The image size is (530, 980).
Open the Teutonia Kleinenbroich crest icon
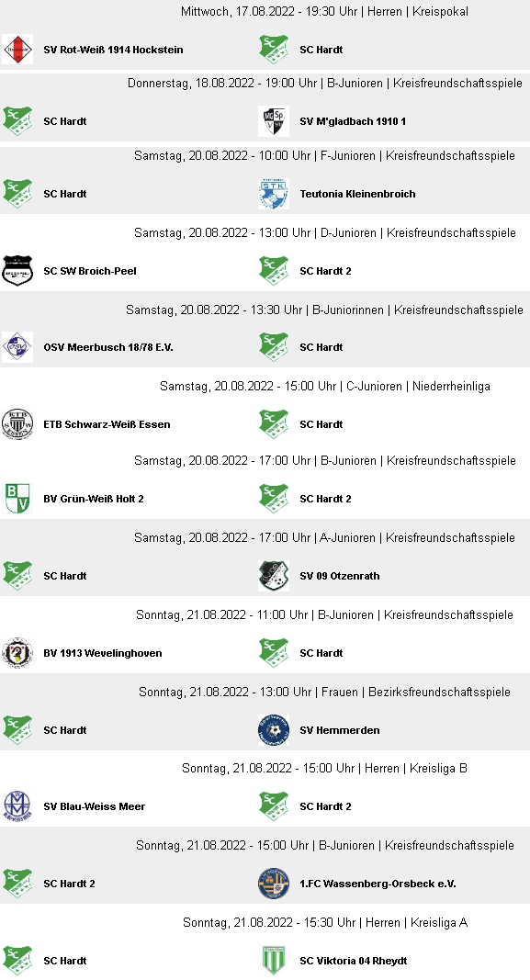[x=274, y=194]
